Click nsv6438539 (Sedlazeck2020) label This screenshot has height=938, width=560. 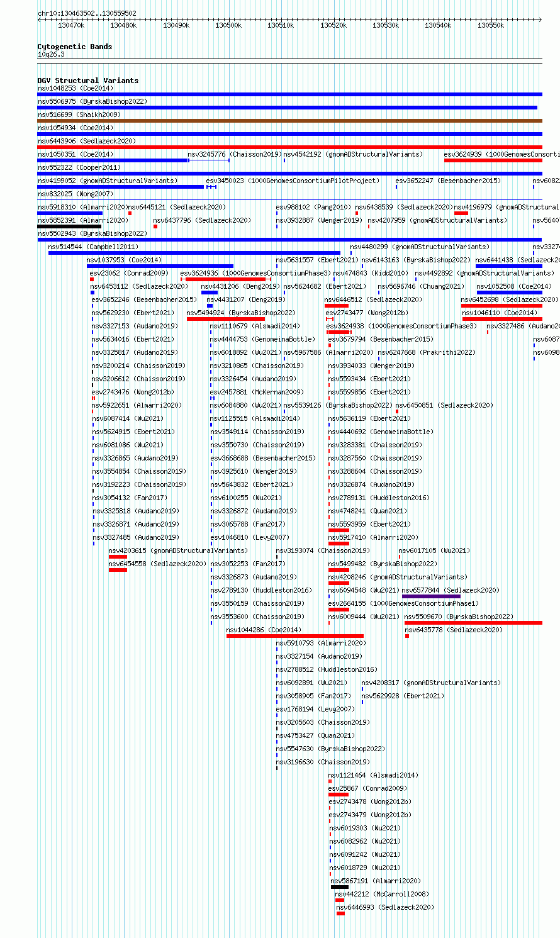click(x=403, y=208)
